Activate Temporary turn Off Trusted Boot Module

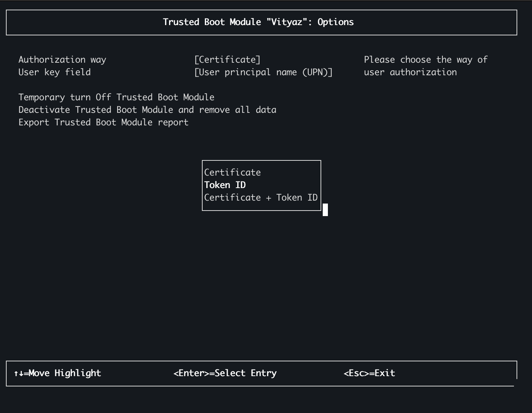tap(116, 97)
